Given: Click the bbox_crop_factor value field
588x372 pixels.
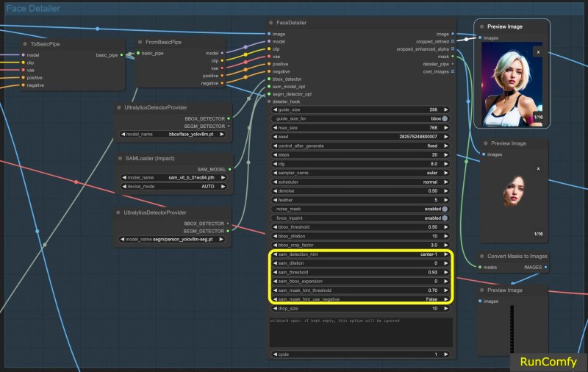Looking at the screenshot, I should click(360, 246).
